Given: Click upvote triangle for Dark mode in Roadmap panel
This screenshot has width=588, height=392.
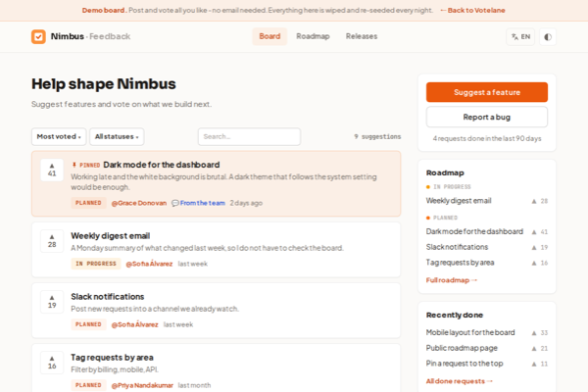Looking at the screenshot, I should point(534,232).
